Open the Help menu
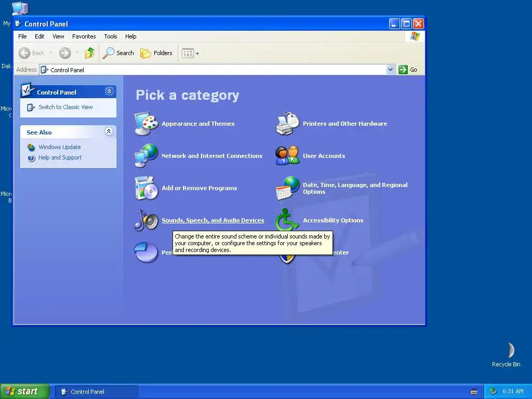This screenshot has width=532, height=399. pos(130,36)
